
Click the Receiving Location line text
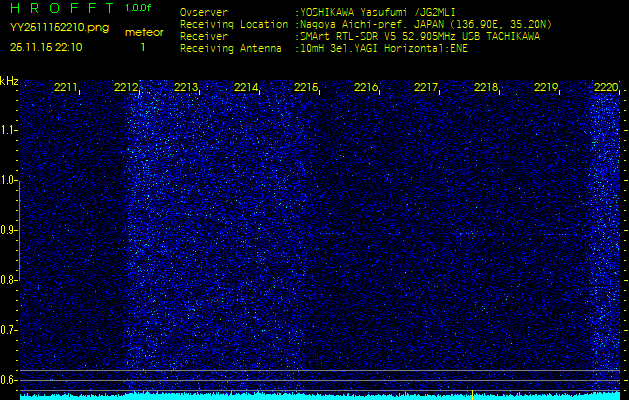pos(366,25)
